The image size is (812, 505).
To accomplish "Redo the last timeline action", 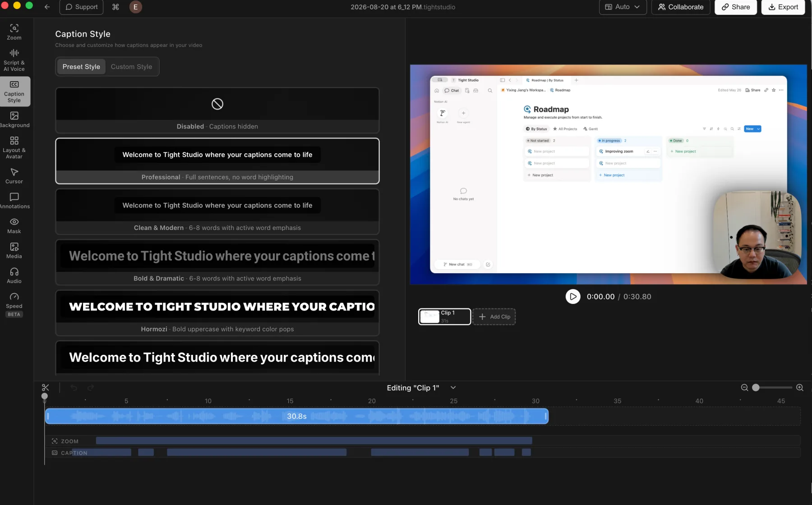I will coord(91,388).
